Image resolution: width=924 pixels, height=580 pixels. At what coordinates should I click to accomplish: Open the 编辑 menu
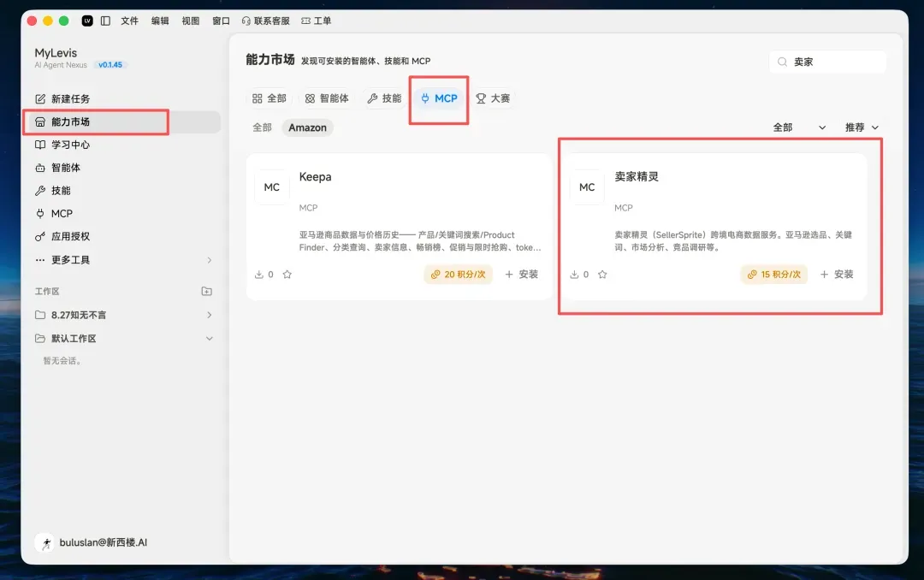[x=160, y=21]
